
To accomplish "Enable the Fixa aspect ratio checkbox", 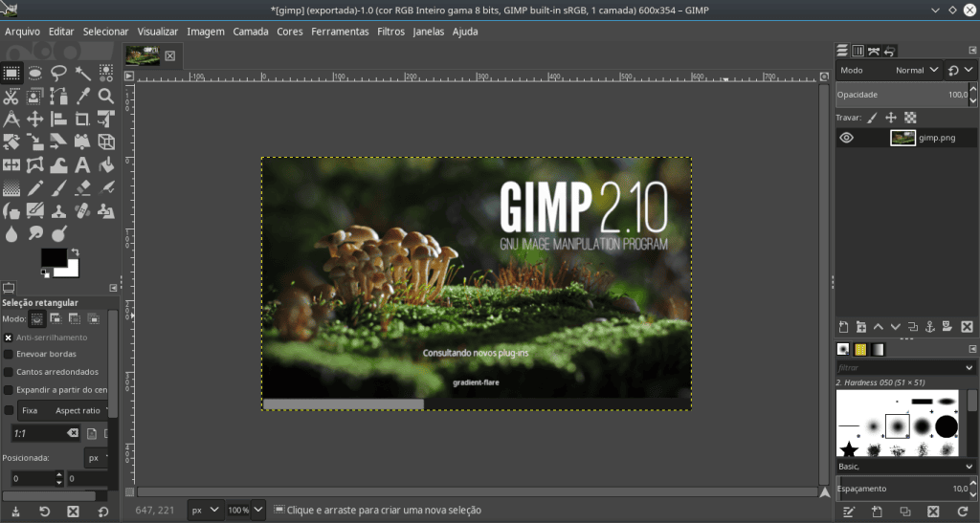I will [x=8, y=411].
